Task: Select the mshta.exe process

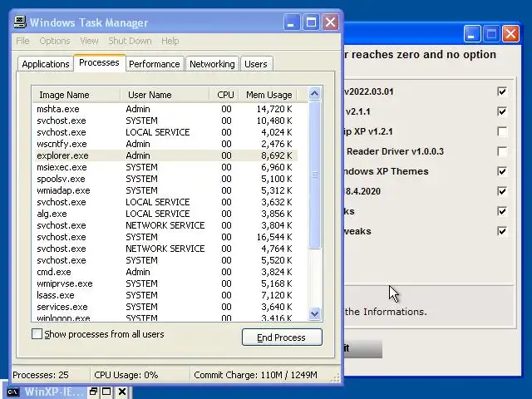Action: pos(166,109)
